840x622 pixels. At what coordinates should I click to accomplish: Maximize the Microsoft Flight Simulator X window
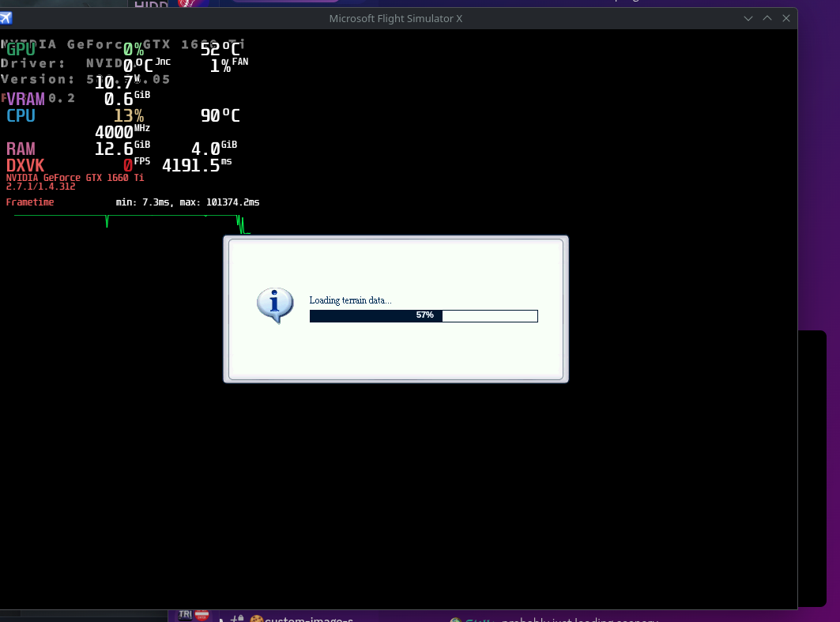click(x=767, y=18)
